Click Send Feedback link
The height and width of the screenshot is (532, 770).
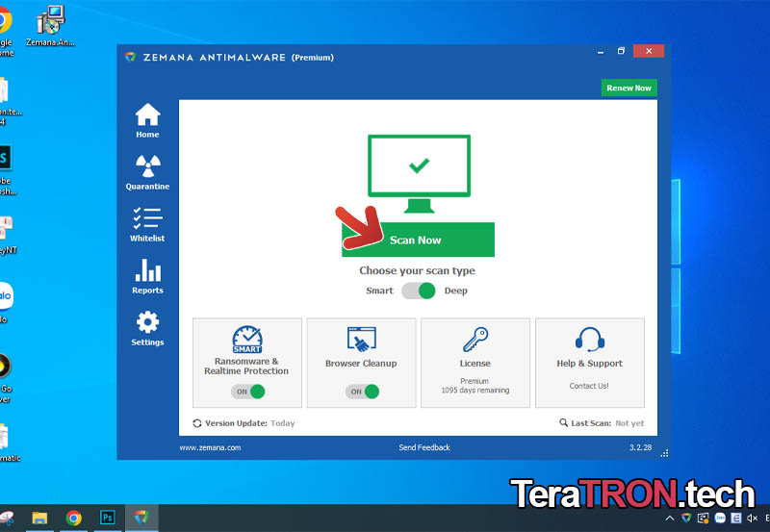[424, 447]
